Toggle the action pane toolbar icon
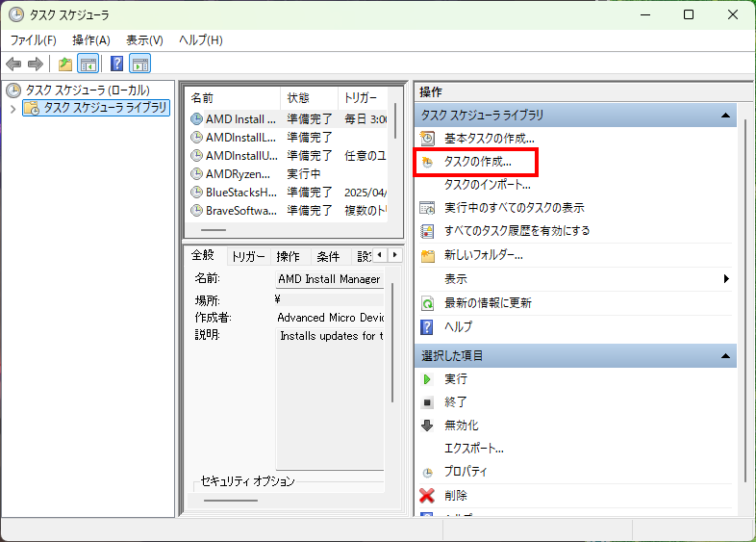 point(140,65)
